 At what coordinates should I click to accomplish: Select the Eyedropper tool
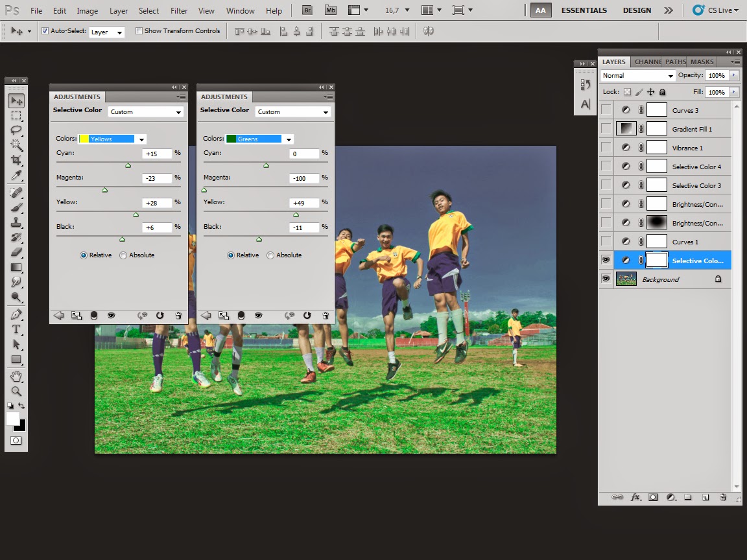pyautogui.click(x=16, y=175)
